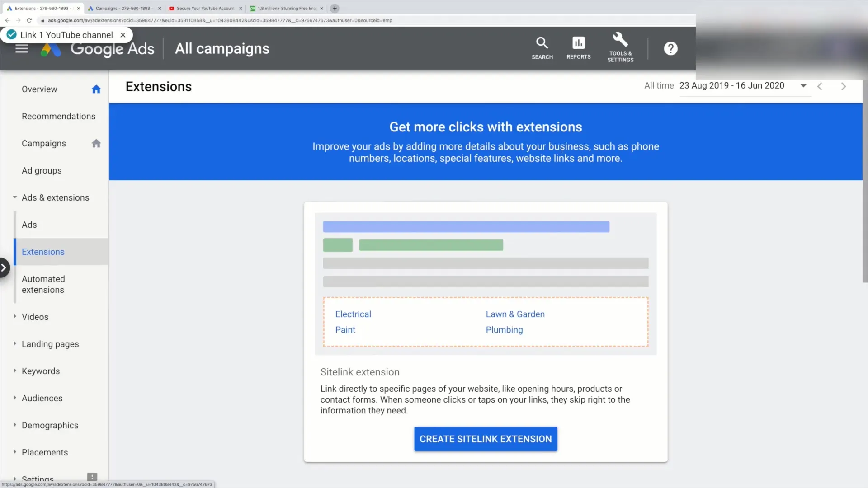Click the CREATE SITELINK EXTENSION button
The height and width of the screenshot is (488, 868).
point(485,439)
